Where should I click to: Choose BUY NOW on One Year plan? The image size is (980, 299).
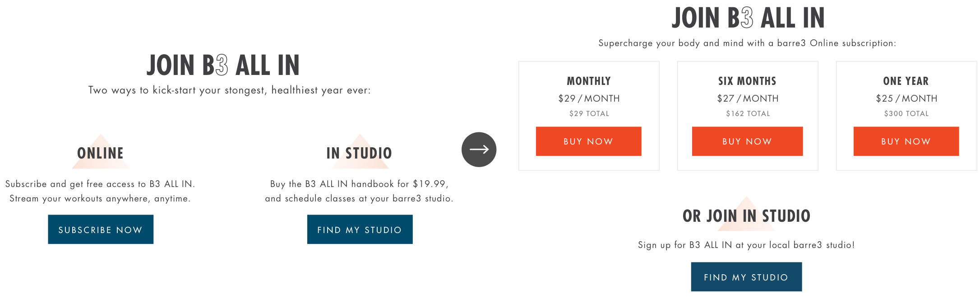point(906,141)
